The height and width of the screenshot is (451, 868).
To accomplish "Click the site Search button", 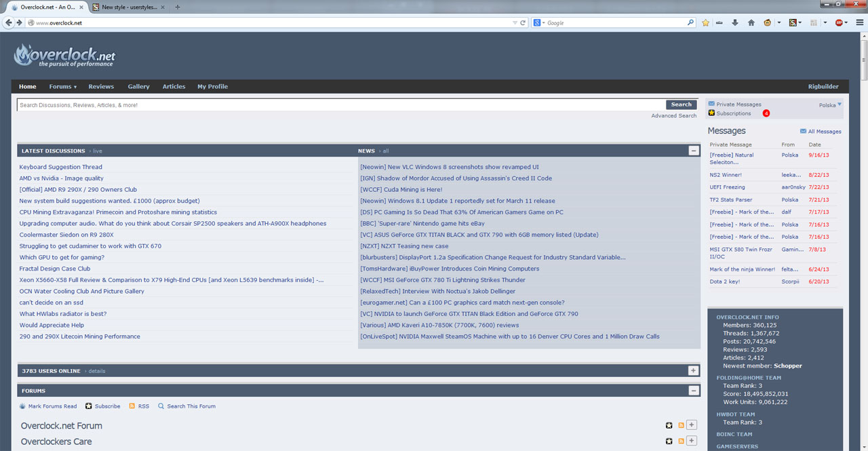I will coord(681,104).
